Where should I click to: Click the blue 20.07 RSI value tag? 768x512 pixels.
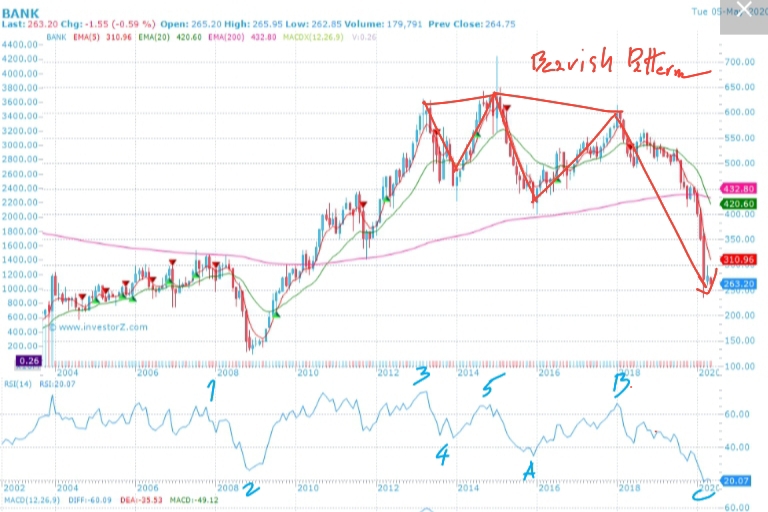click(x=736, y=481)
